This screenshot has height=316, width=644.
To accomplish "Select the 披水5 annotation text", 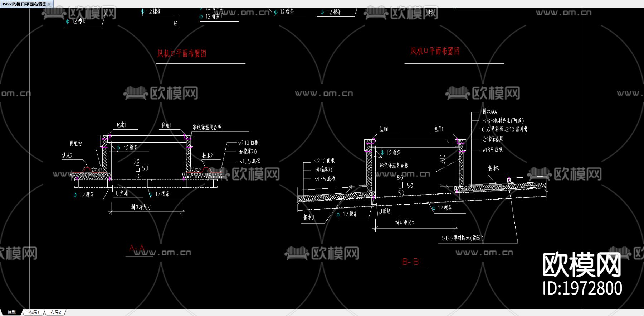I will coord(493,168).
